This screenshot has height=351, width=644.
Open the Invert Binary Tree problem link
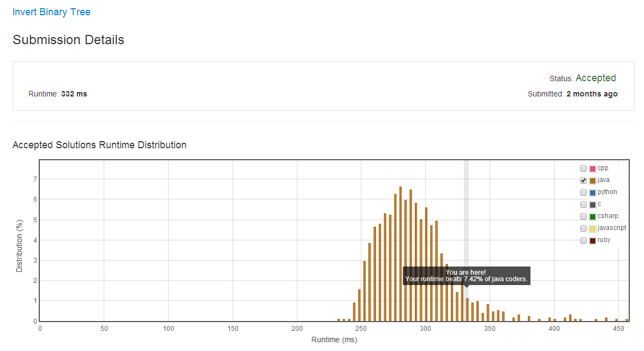[x=51, y=12]
